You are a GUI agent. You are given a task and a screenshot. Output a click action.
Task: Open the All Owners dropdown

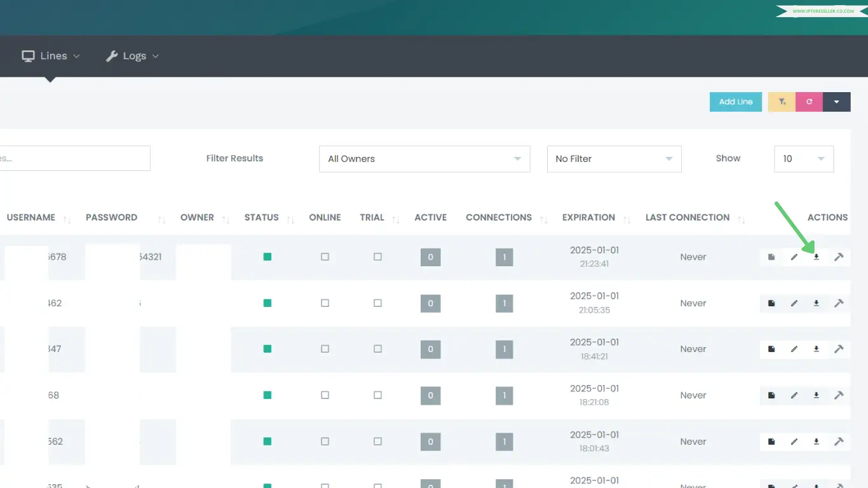click(x=424, y=159)
